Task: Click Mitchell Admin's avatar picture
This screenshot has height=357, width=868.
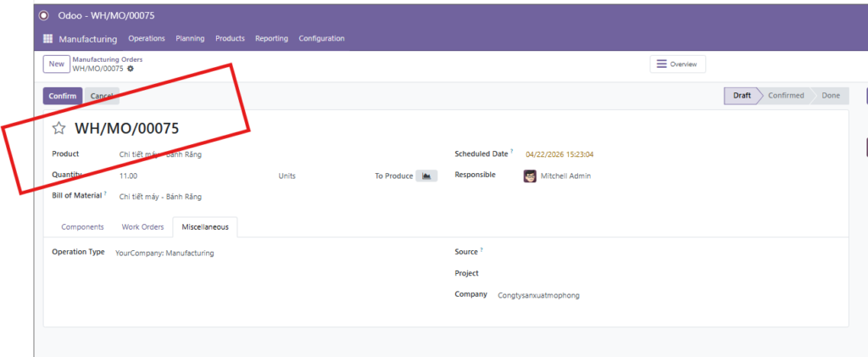Action: tap(530, 176)
